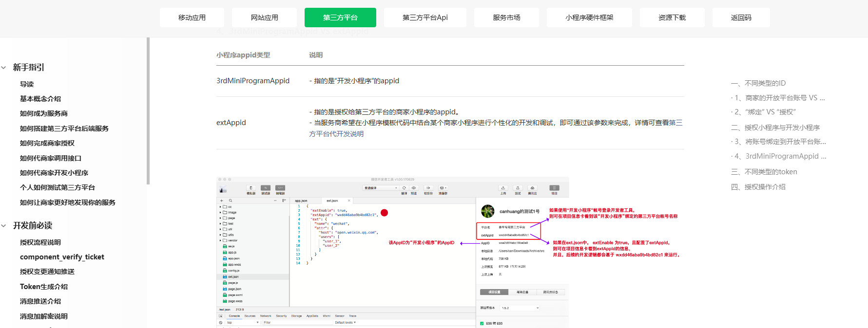Jump to 一、不同类型的ID in outline

pos(758,83)
